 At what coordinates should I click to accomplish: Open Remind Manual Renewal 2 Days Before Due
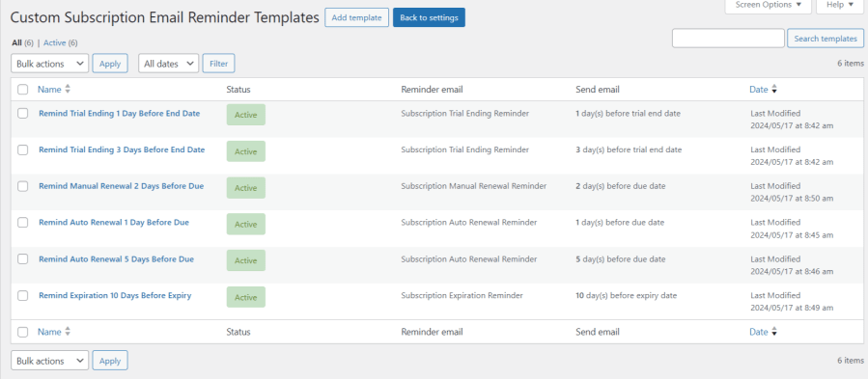tap(122, 186)
